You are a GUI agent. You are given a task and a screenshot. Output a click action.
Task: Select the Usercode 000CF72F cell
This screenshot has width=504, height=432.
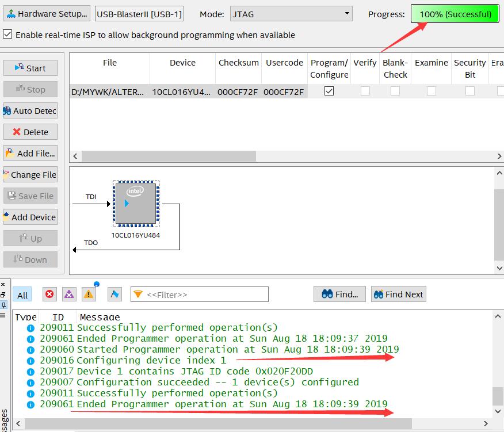point(284,92)
